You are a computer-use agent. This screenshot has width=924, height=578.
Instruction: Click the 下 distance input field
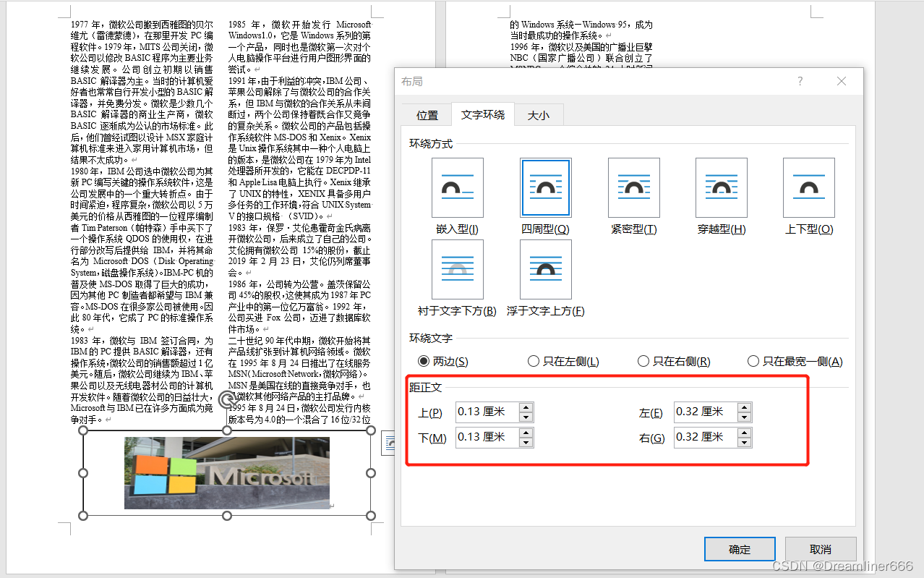(x=488, y=438)
